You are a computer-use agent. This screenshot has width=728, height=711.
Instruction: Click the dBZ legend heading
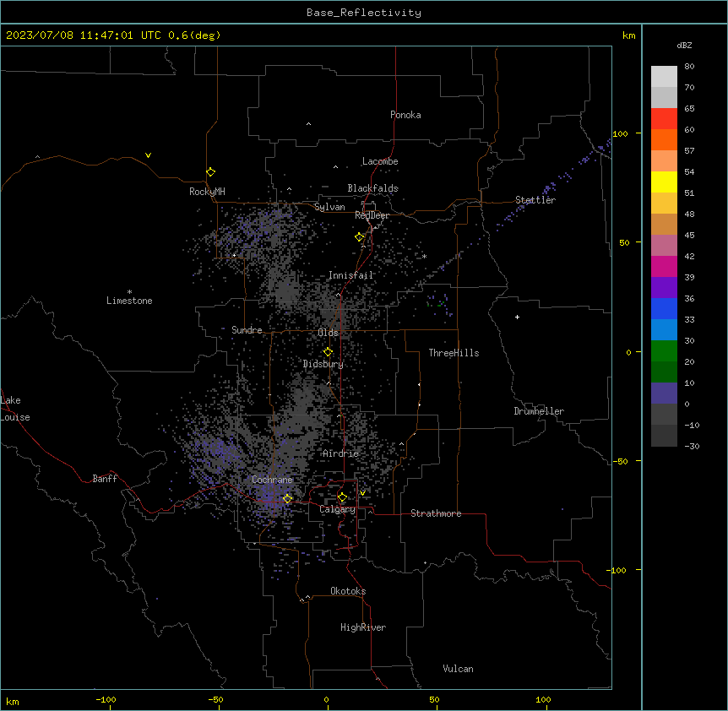[x=684, y=46]
